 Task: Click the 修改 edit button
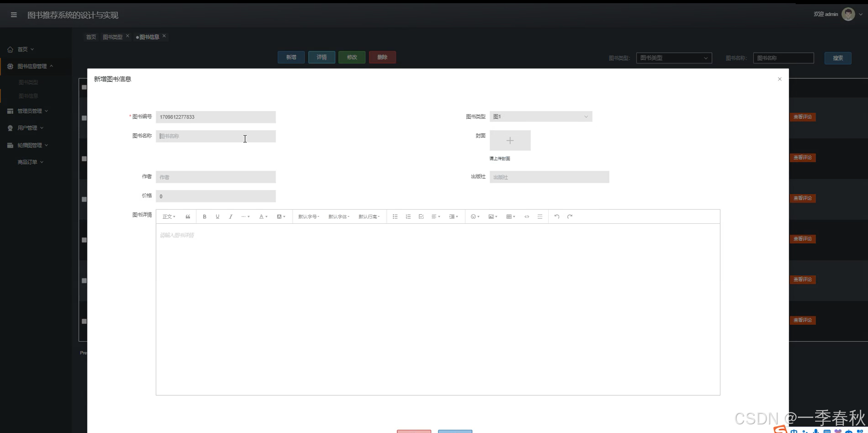[x=352, y=57]
